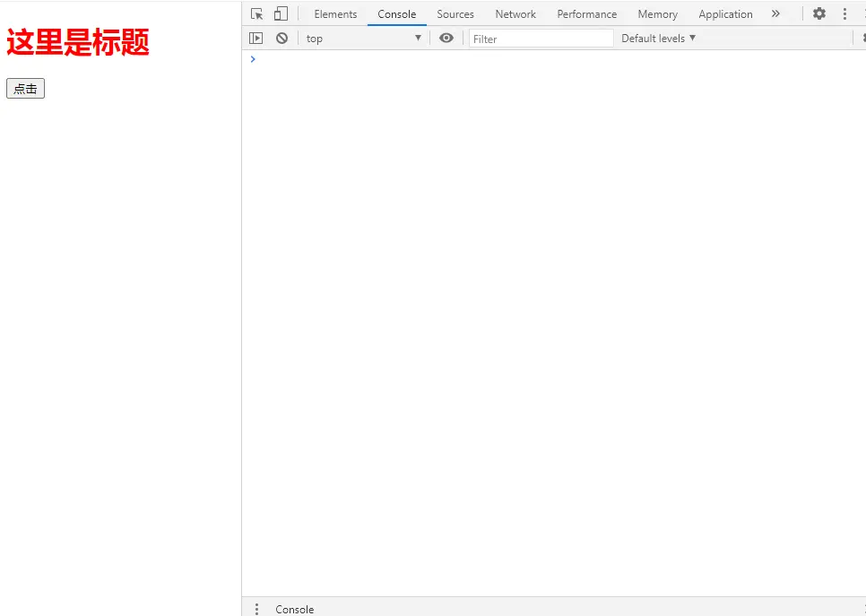Open the Default levels dropdown

(658, 39)
